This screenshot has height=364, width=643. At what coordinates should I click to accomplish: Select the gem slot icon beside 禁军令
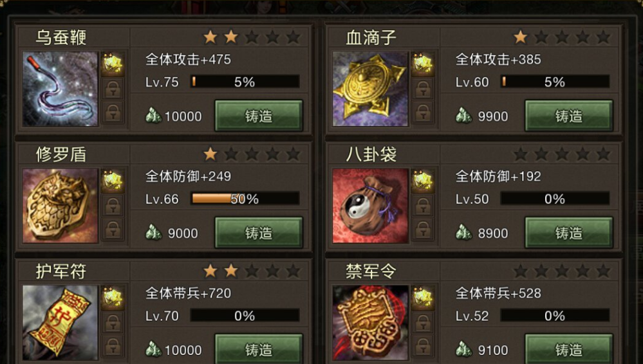(x=422, y=298)
